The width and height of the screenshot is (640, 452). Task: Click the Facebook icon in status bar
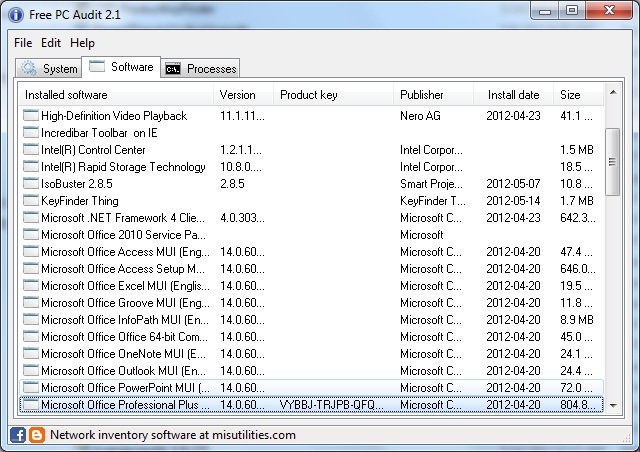pos(18,435)
